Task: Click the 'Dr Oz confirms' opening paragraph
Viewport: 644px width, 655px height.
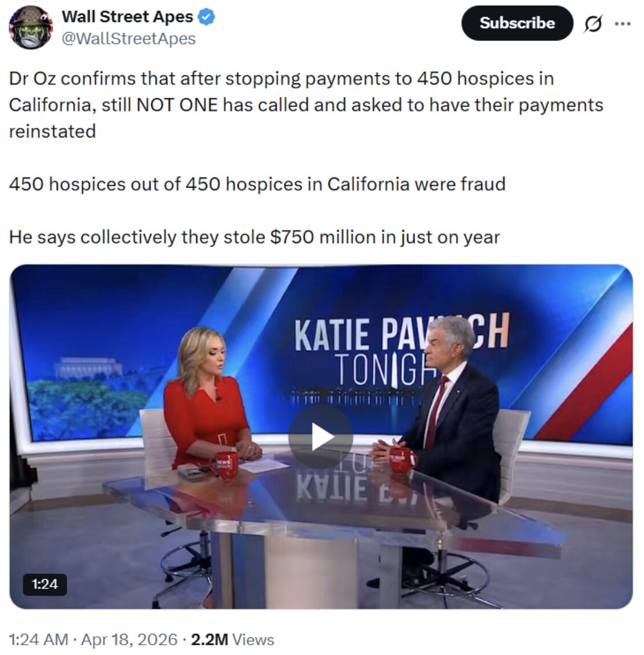Action: coord(306,105)
